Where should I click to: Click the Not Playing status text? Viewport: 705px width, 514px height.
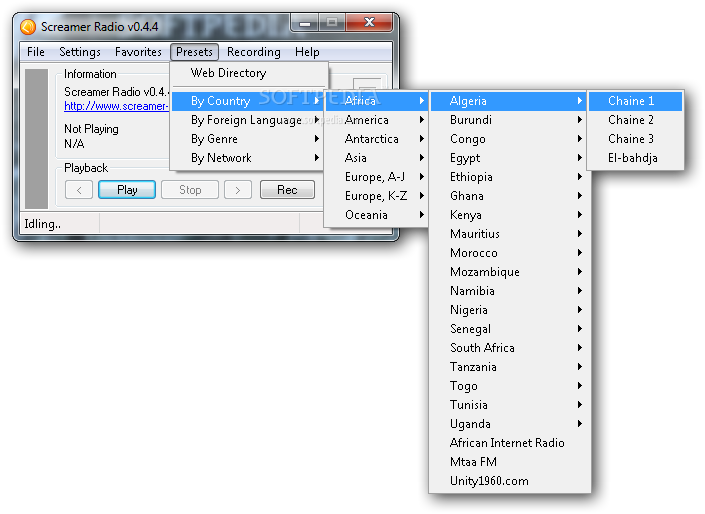(91, 129)
